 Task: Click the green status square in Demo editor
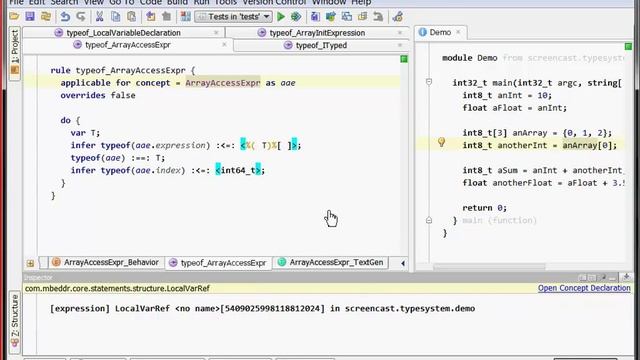click(x=628, y=47)
